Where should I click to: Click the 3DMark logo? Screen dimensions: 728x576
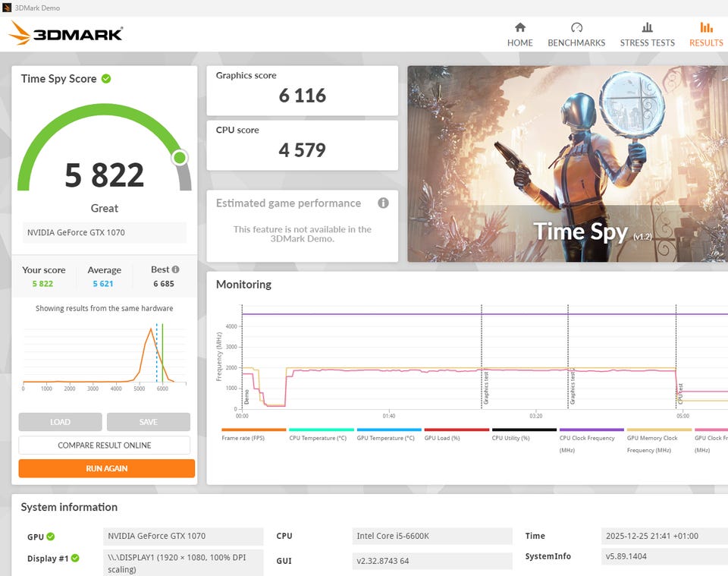tap(65, 33)
